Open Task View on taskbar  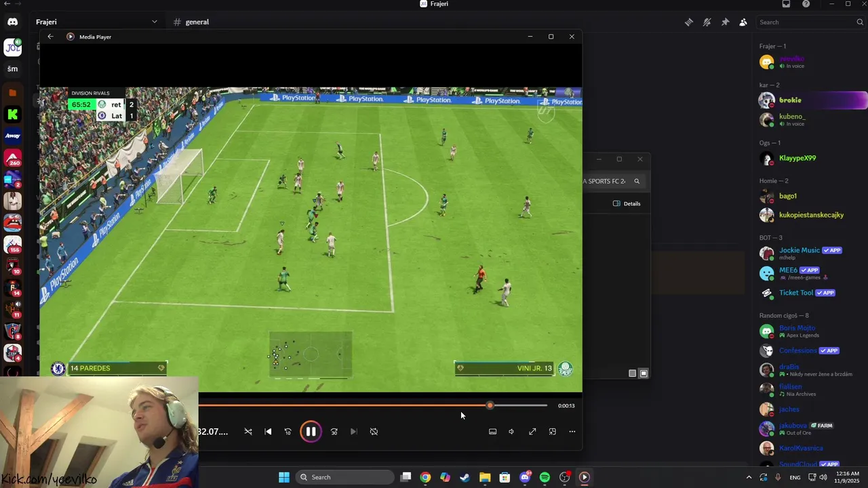point(406,477)
